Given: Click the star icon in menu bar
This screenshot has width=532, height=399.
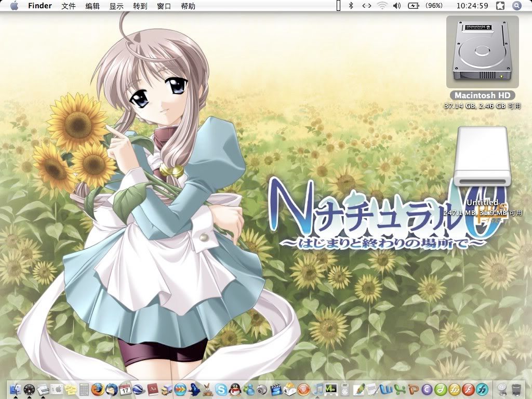Looking at the screenshot, I should tap(500, 6).
